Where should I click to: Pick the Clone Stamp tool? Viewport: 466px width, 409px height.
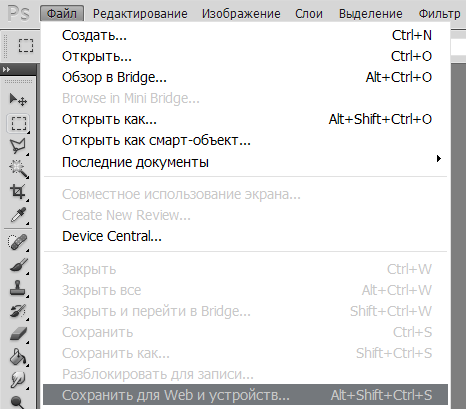(18, 288)
